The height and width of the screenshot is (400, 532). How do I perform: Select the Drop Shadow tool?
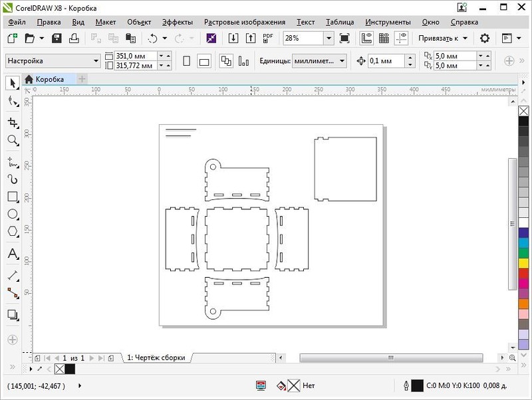pos(13,315)
